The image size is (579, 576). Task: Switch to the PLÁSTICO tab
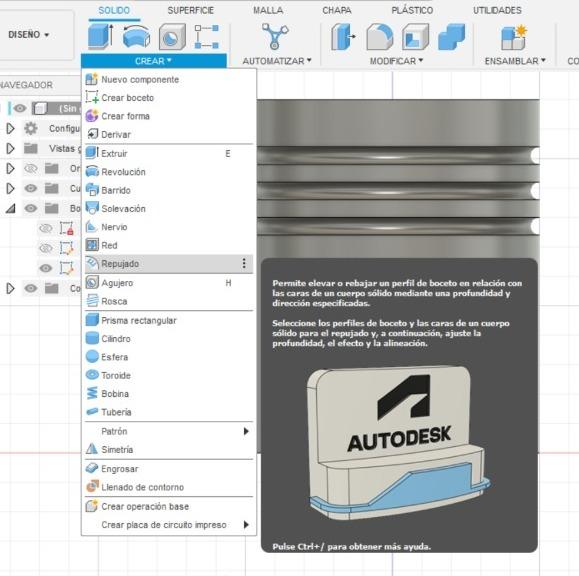[412, 10]
